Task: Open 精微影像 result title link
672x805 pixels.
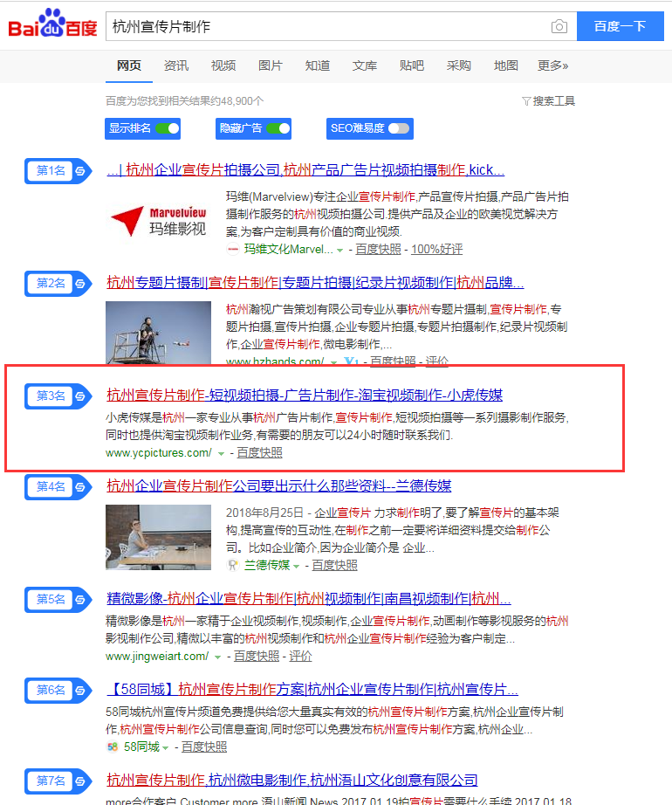Action: [309, 598]
